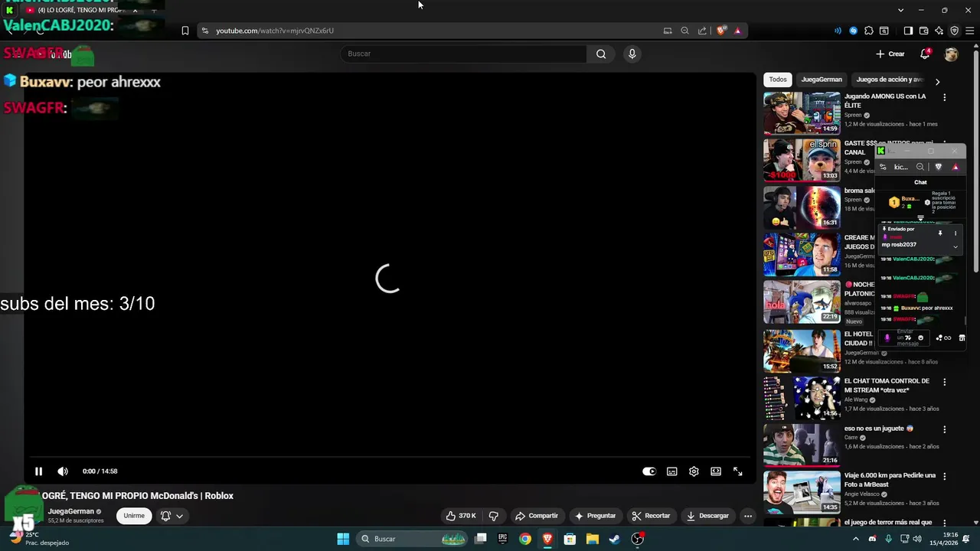Open the account avatar menu

(x=951, y=54)
